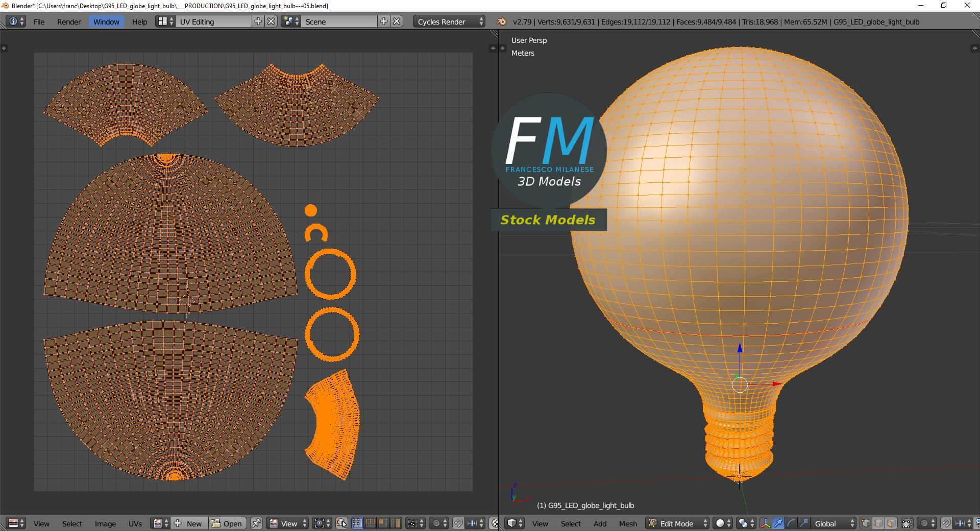Select UV edge selection mode
Image resolution: width=980 pixels, height=531 pixels.
(370, 523)
